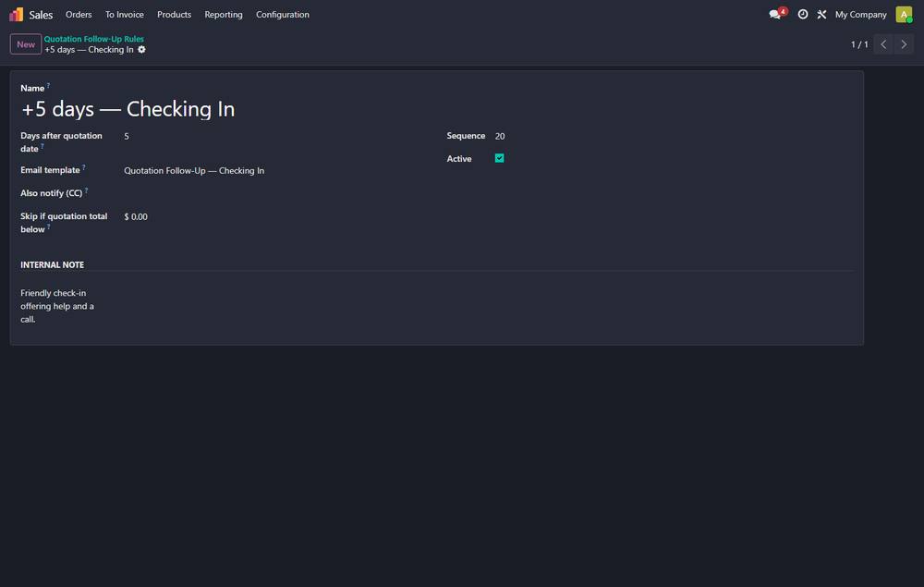Toggle the Active checkbox
This screenshot has height=587, width=924.
point(499,158)
